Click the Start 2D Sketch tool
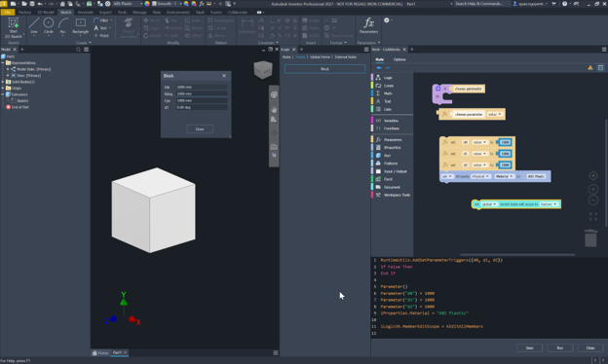Viewport: 608px width, 364px height. click(x=14, y=27)
